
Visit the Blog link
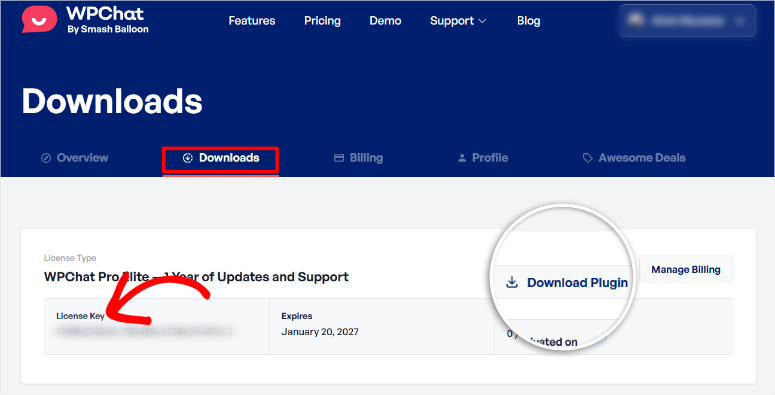pyautogui.click(x=528, y=21)
